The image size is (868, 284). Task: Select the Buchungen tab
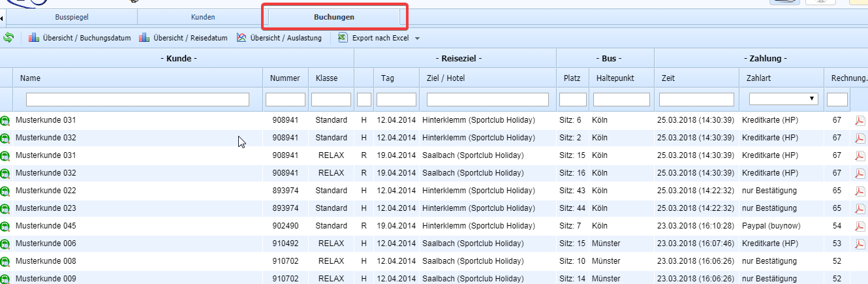(x=334, y=17)
